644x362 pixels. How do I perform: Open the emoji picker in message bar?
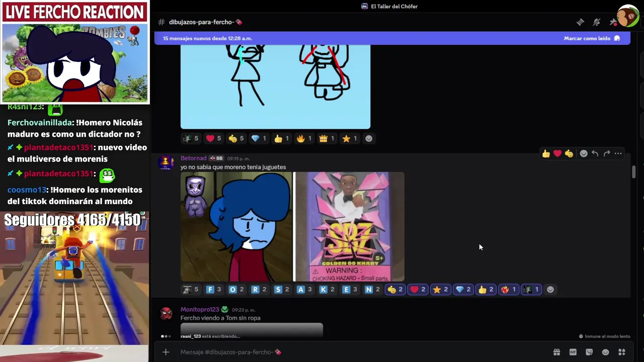click(x=605, y=352)
